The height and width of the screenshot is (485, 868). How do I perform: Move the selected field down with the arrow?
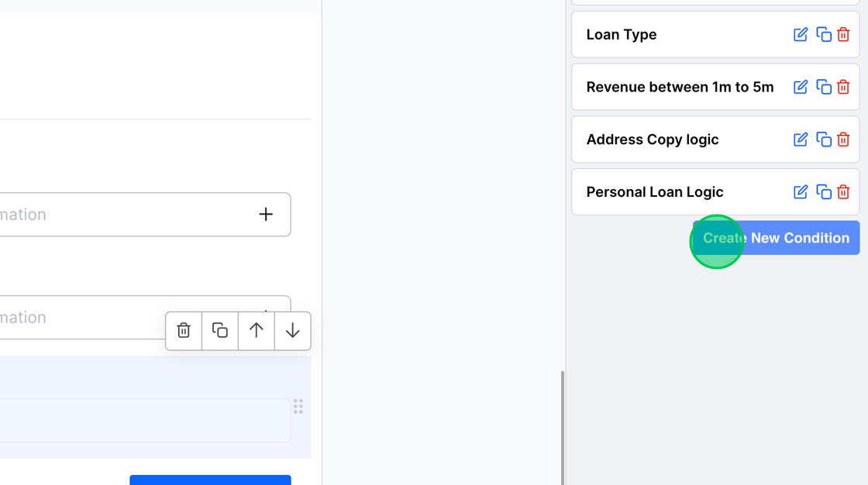[292, 331]
